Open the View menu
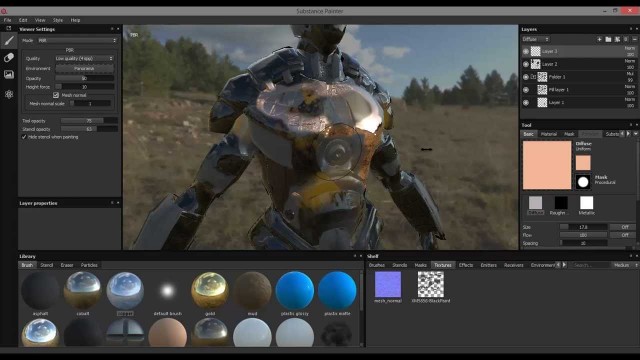 40,20
